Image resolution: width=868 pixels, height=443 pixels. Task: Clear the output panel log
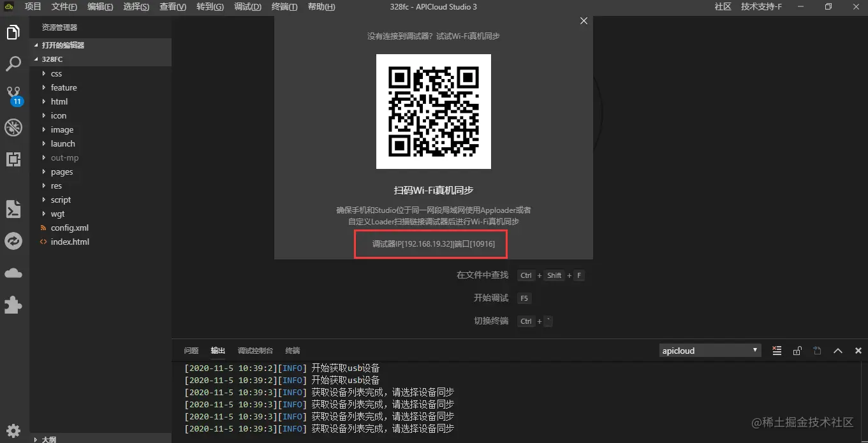(777, 351)
